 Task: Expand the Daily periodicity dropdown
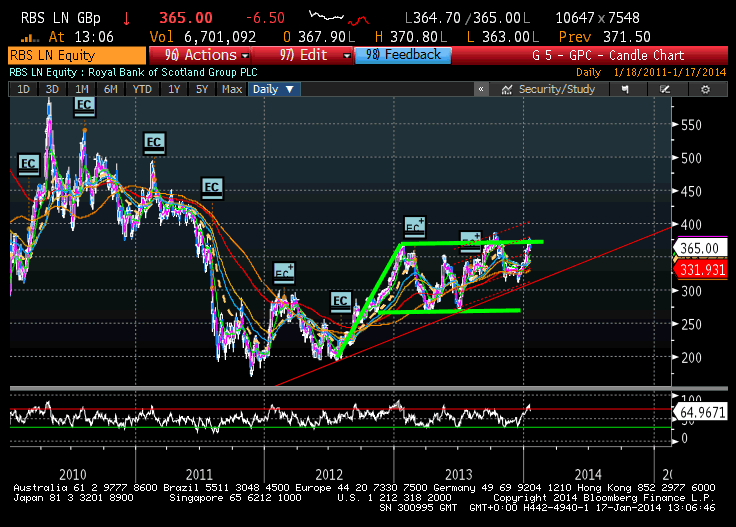(x=274, y=89)
